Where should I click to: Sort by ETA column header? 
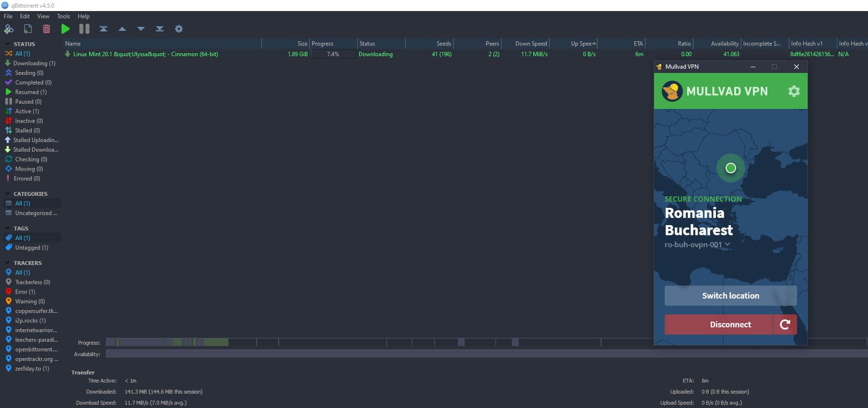pyautogui.click(x=621, y=44)
